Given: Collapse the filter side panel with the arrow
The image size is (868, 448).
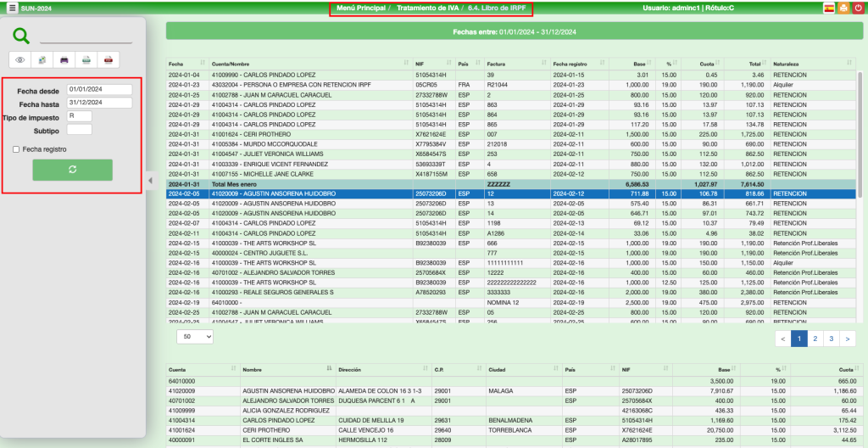Looking at the screenshot, I should pyautogui.click(x=150, y=180).
